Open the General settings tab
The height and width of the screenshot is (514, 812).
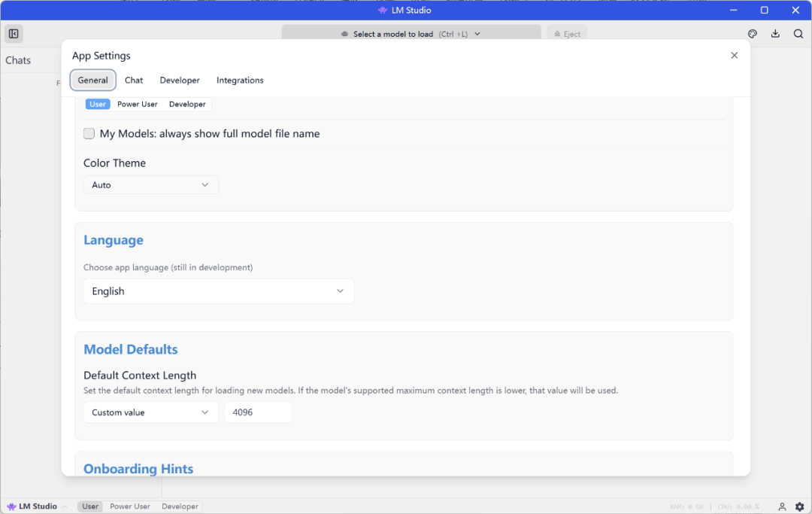pyautogui.click(x=92, y=81)
